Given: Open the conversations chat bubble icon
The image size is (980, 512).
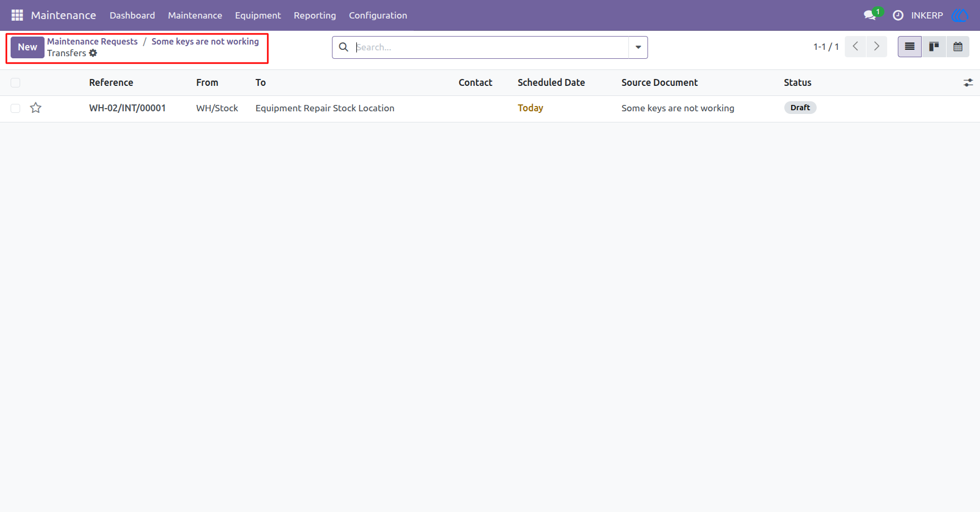Looking at the screenshot, I should pyautogui.click(x=870, y=15).
